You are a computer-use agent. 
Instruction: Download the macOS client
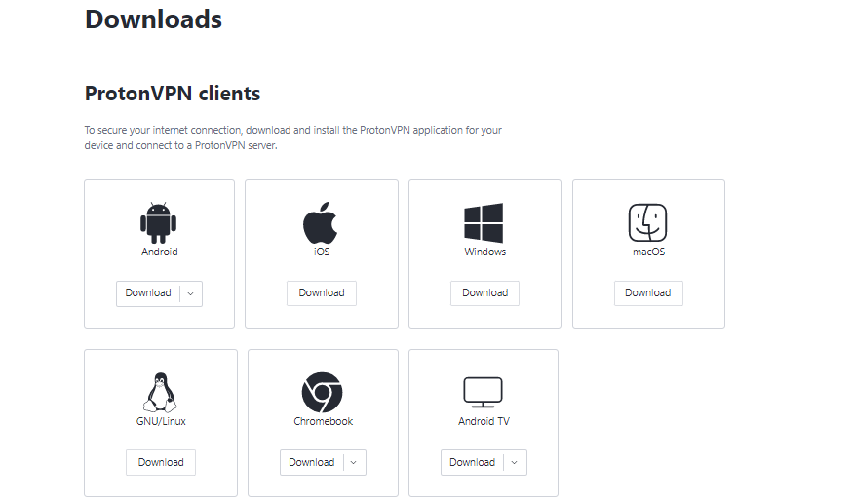pos(648,293)
